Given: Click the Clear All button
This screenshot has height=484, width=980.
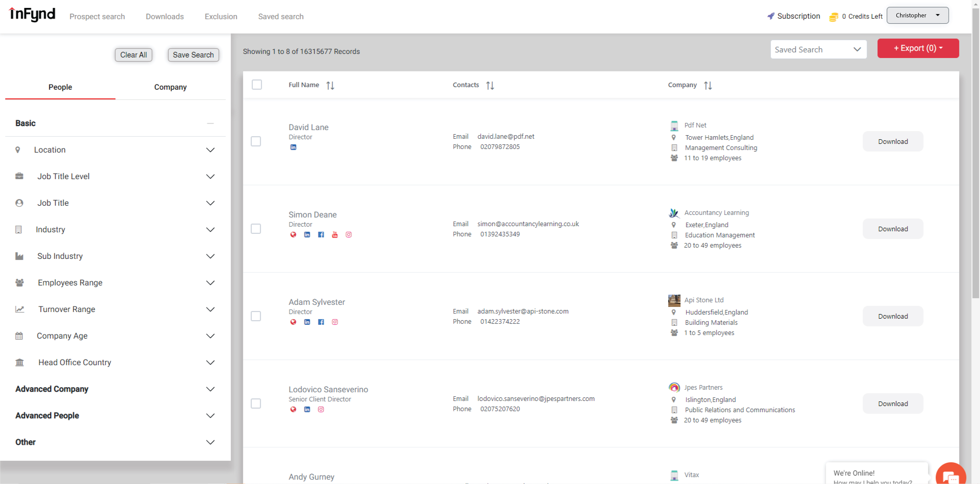Looking at the screenshot, I should (133, 55).
